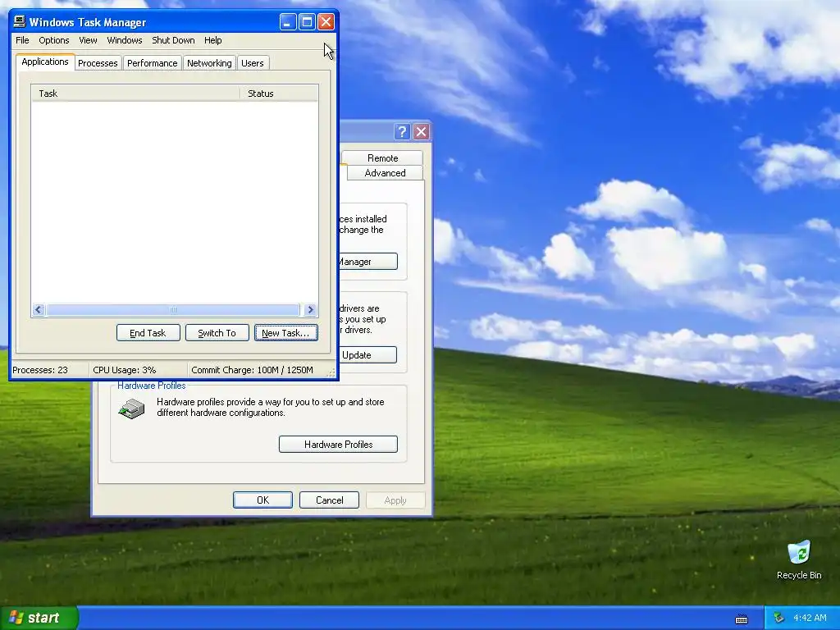This screenshot has width=840, height=630.
Task: Click the help question mark in System Properties
Action: pyautogui.click(x=402, y=132)
